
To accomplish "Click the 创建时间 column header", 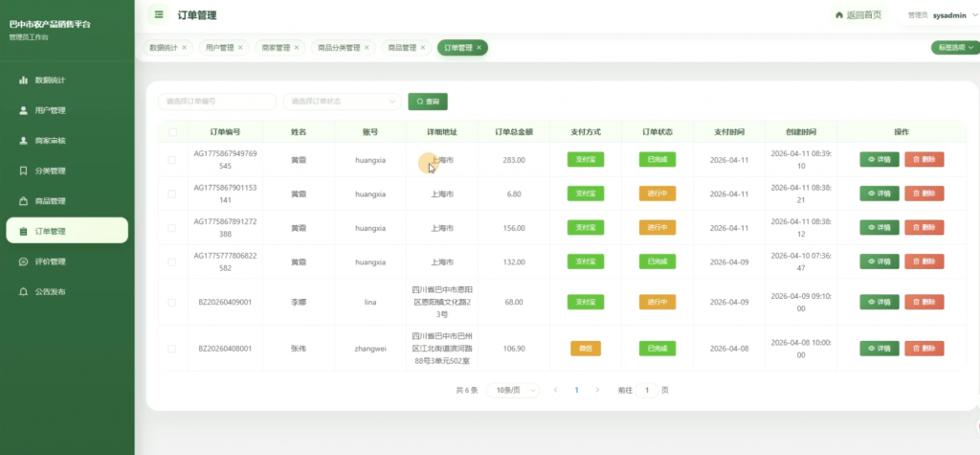I will [x=801, y=132].
